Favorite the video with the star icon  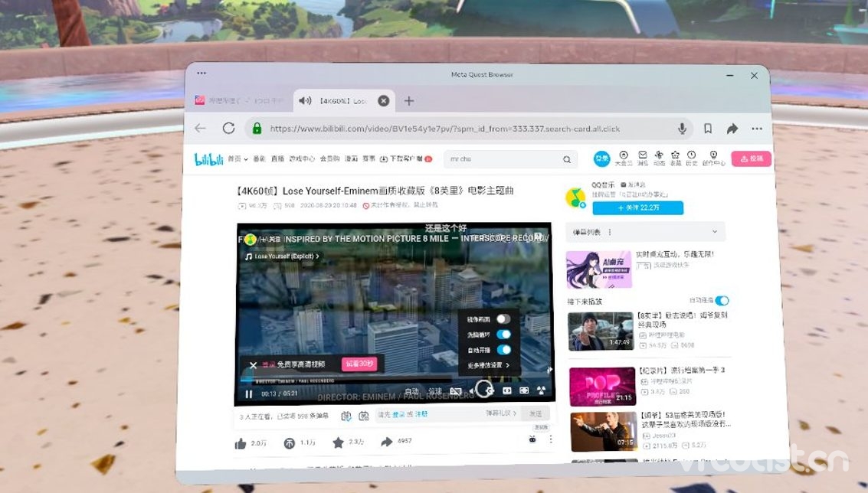[x=338, y=442]
